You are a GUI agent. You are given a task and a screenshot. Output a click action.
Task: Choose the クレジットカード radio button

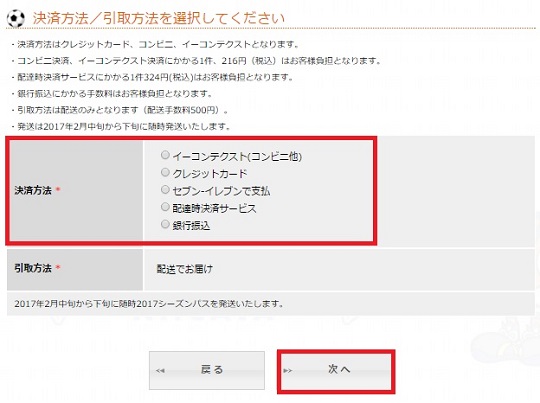pyautogui.click(x=165, y=172)
